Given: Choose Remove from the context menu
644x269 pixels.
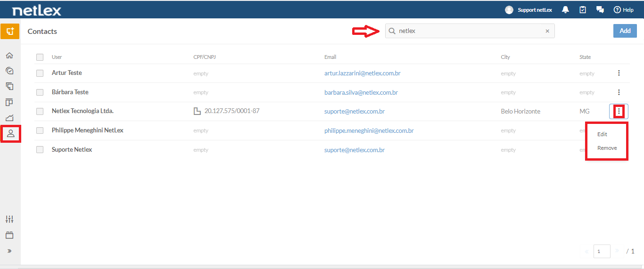Looking at the screenshot, I should coord(607,148).
